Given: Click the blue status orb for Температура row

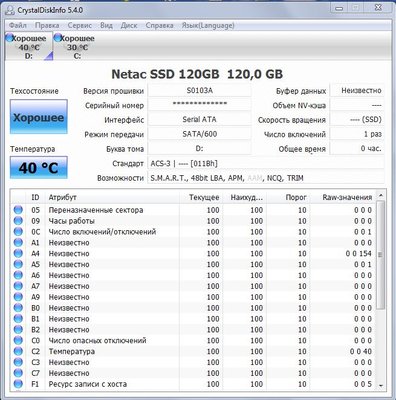Looking at the screenshot, I should click(18, 351).
